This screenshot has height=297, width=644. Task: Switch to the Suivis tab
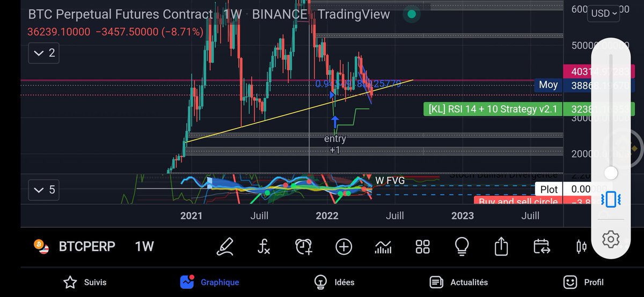85,282
